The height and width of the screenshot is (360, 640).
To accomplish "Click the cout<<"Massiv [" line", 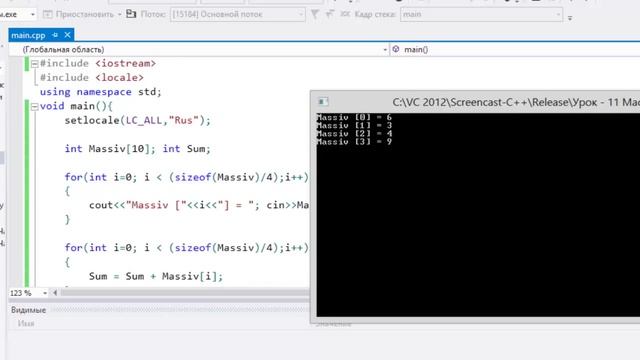I will point(199,205).
